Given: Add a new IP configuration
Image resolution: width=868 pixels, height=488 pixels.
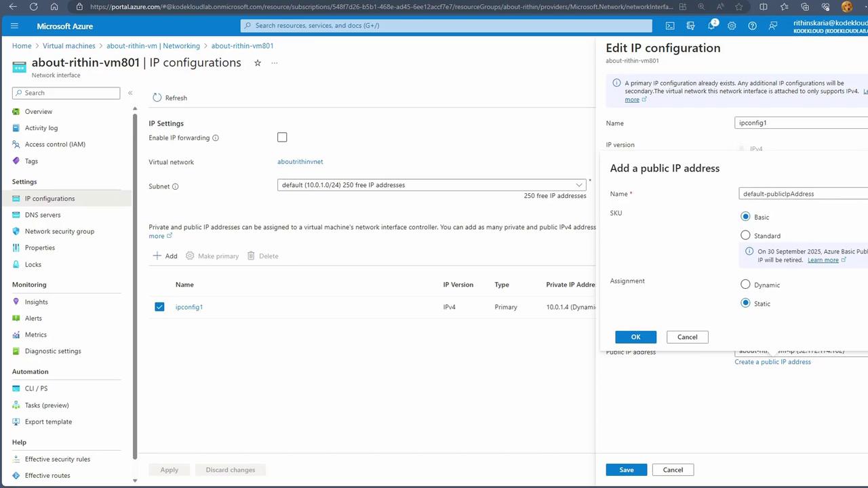Looking at the screenshot, I should [165, 256].
